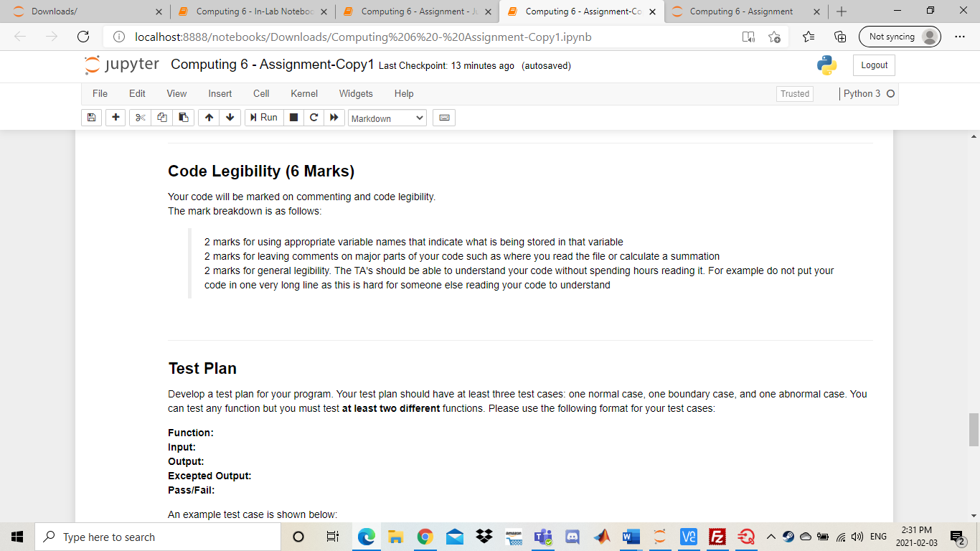Click the Code Legibility (6 Marks) heading
980x551 pixels.
point(261,171)
